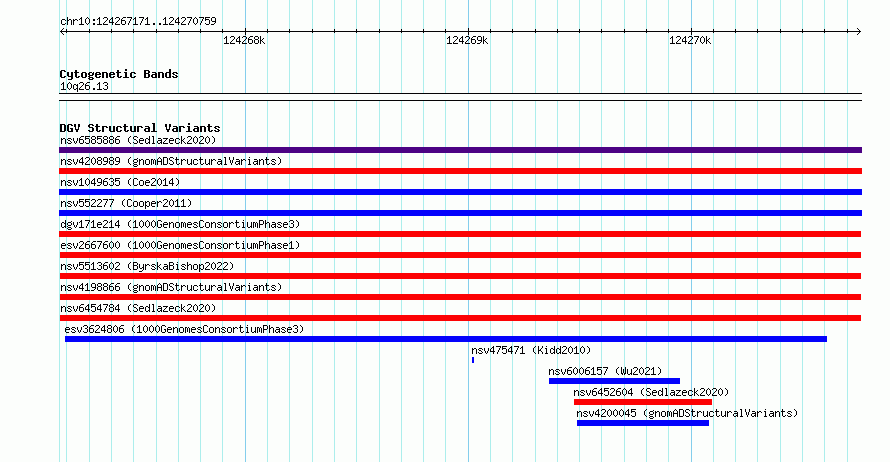Image resolution: width=890 pixels, height=462 pixels.
Task: Open the nsv475471 (Kidd2010) label
Action: click(x=531, y=350)
